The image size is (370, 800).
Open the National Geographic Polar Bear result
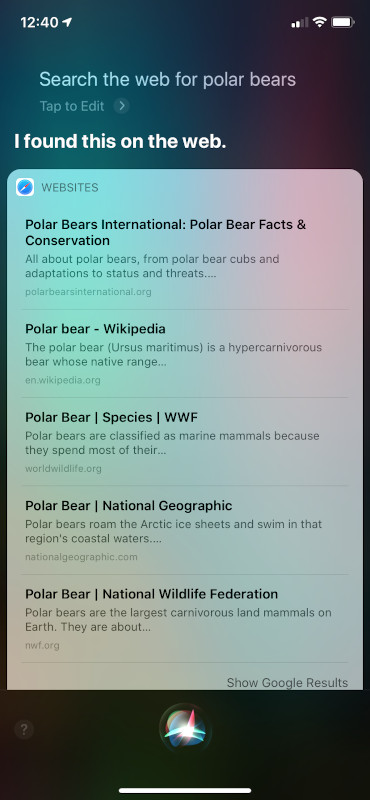185,530
